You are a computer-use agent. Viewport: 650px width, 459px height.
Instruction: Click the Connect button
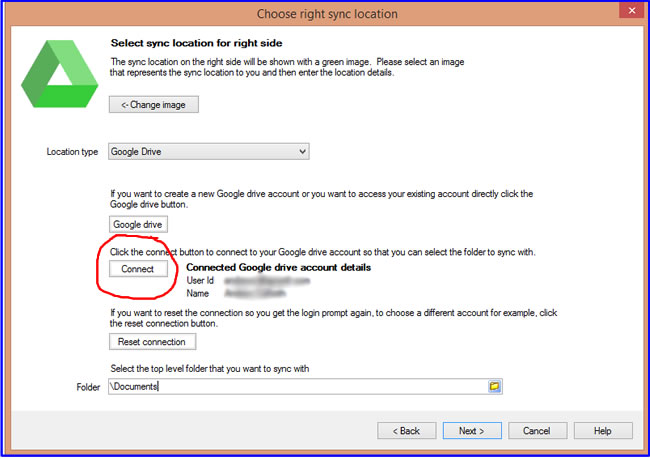[138, 269]
